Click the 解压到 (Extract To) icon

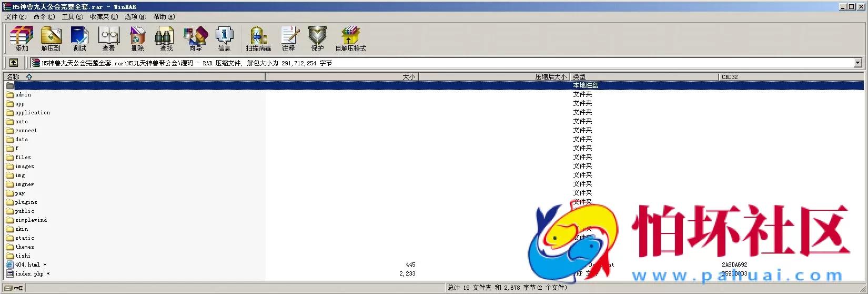point(51,38)
